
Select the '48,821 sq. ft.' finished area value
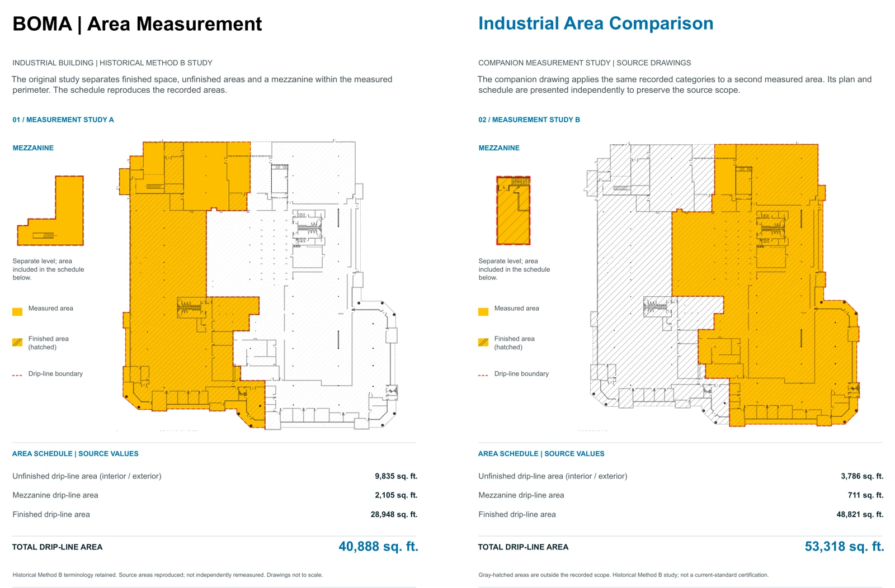tap(860, 514)
